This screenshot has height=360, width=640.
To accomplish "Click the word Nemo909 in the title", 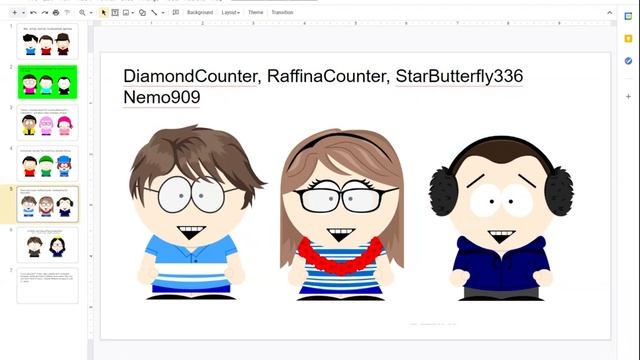I will [x=162, y=98].
